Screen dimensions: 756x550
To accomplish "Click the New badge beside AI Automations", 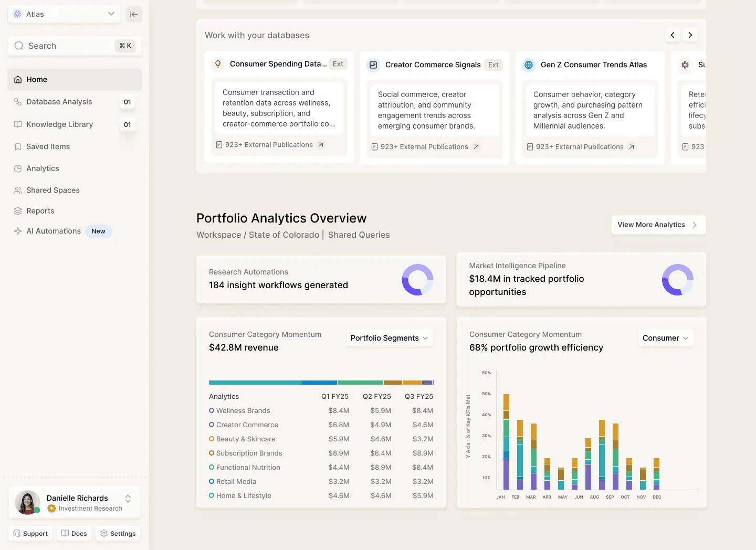I will (99, 231).
